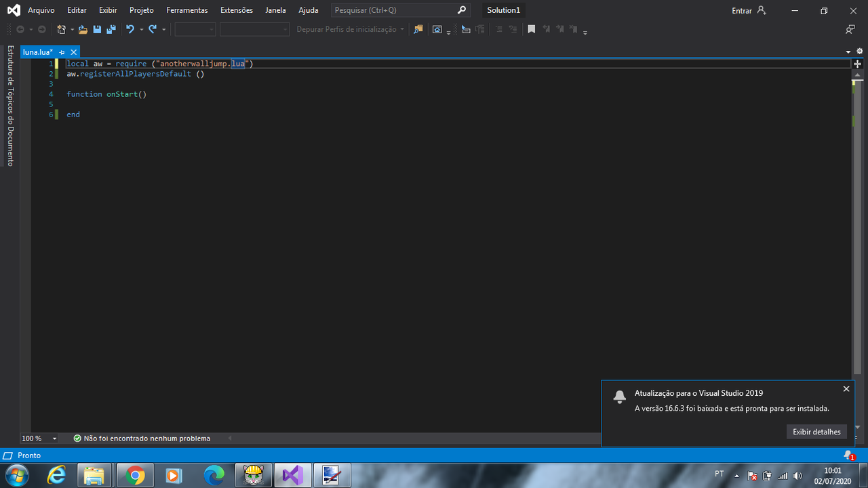Undo the last edit

pyautogui.click(x=130, y=29)
